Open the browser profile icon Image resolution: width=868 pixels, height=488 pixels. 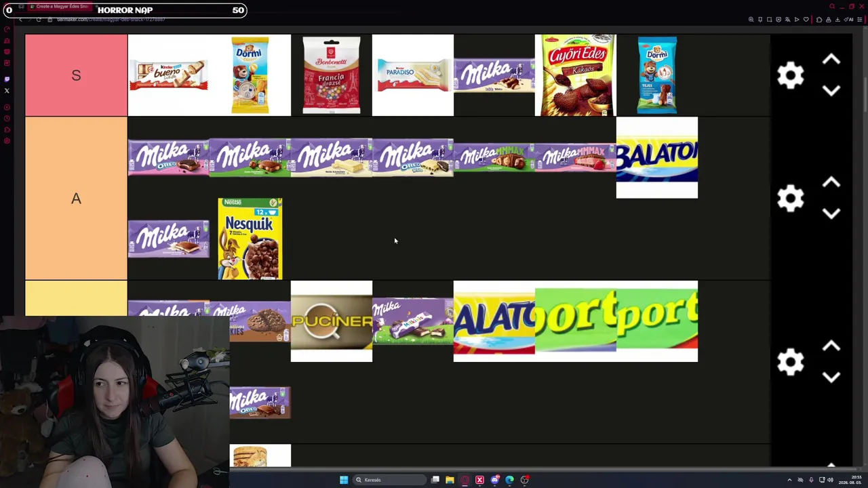(x=828, y=20)
